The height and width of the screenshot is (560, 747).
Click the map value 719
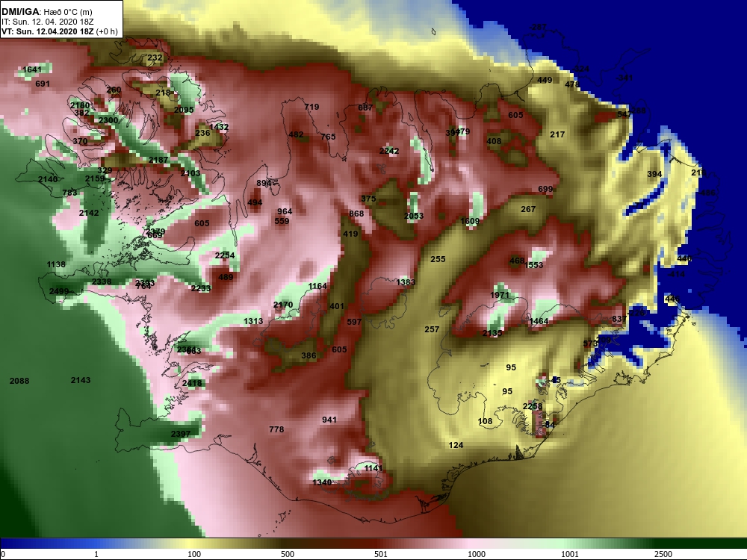point(311,107)
